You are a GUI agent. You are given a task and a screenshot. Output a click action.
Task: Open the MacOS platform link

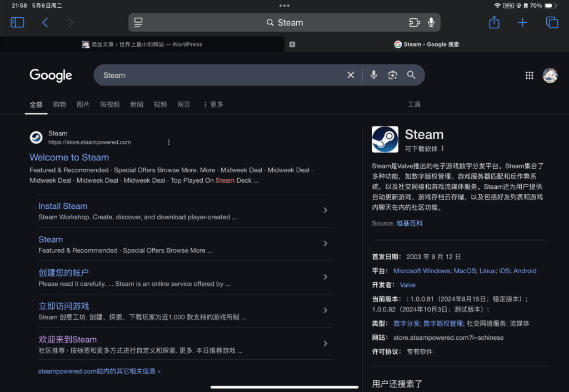click(465, 271)
